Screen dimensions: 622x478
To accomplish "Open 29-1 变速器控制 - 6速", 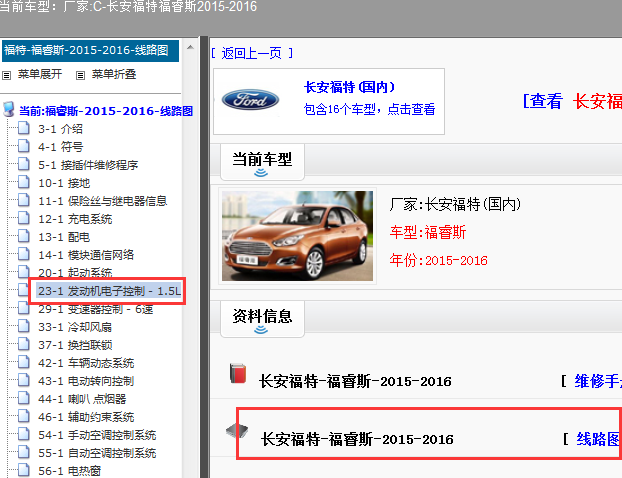I will coord(95,309).
